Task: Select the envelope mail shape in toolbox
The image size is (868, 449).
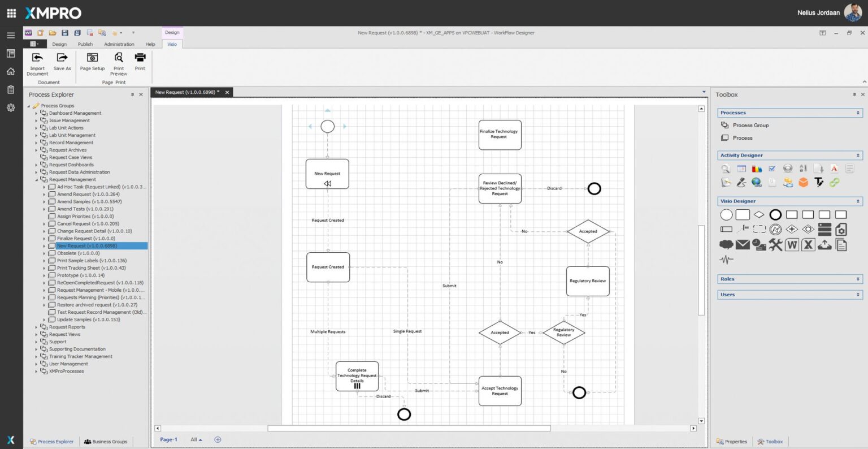Action: 743,245
